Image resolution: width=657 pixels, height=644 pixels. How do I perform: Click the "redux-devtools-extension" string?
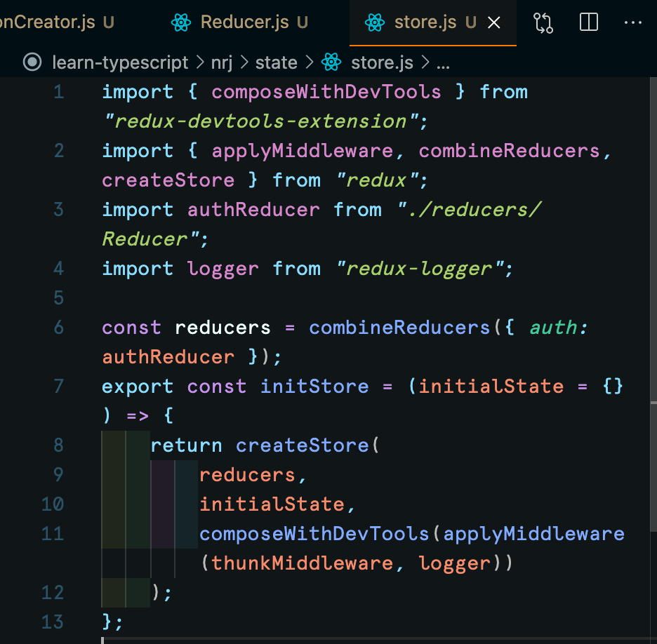tap(260, 121)
